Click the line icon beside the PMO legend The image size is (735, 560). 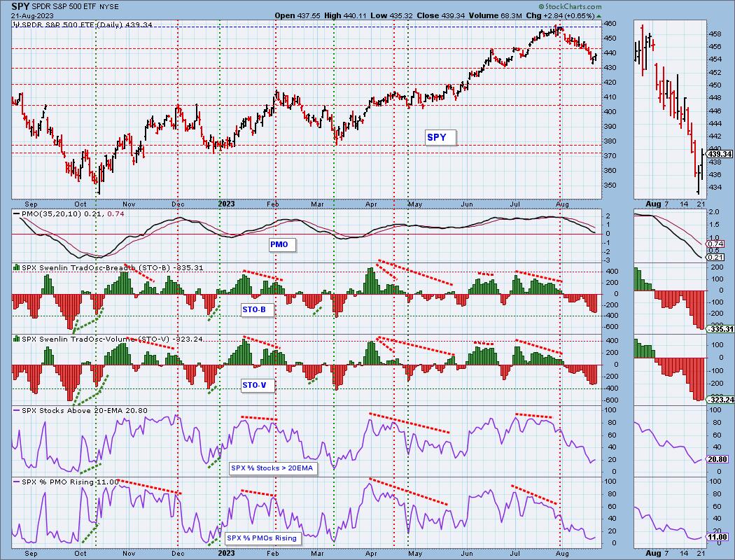click(x=16, y=213)
